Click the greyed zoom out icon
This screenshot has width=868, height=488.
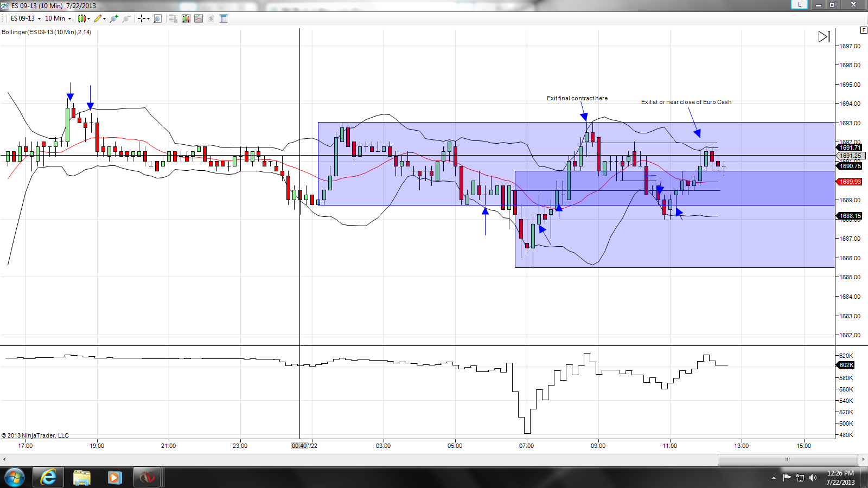click(x=126, y=18)
